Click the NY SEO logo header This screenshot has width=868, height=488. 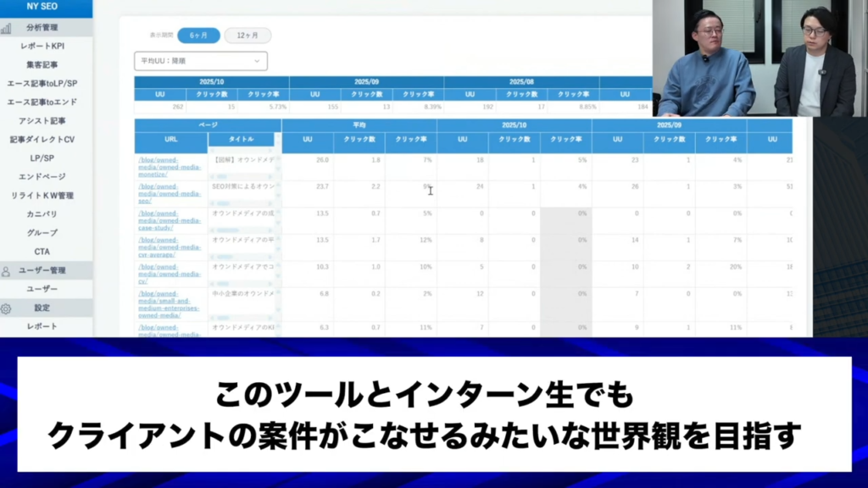[42, 7]
